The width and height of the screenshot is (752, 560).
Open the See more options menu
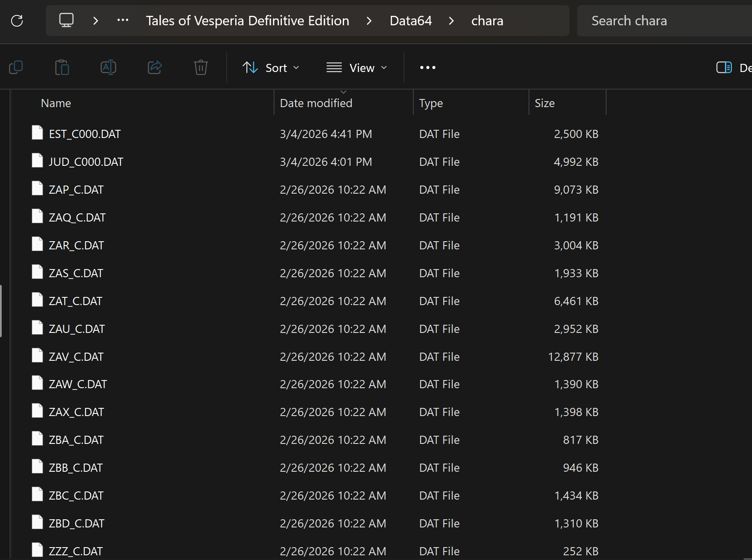point(428,68)
